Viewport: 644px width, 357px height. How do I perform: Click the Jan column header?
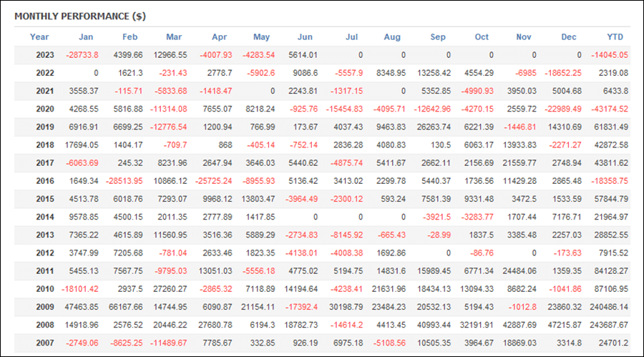click(x=86, y=37)
